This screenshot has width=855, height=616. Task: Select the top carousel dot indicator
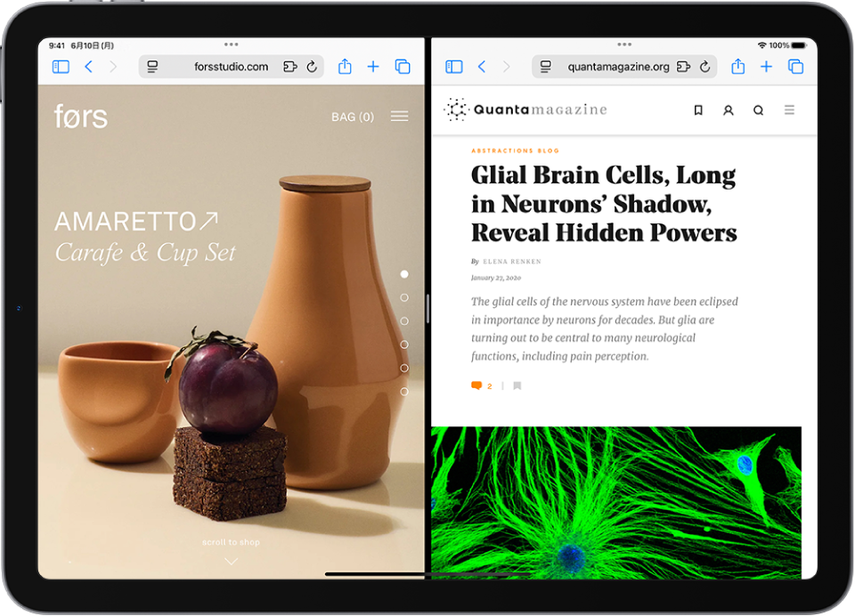coord(405,273)
